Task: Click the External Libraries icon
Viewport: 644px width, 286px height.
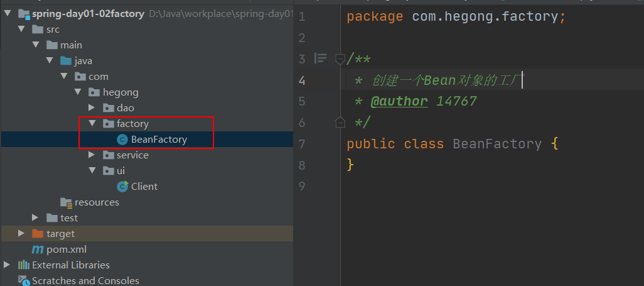Action: click(24, 265)
